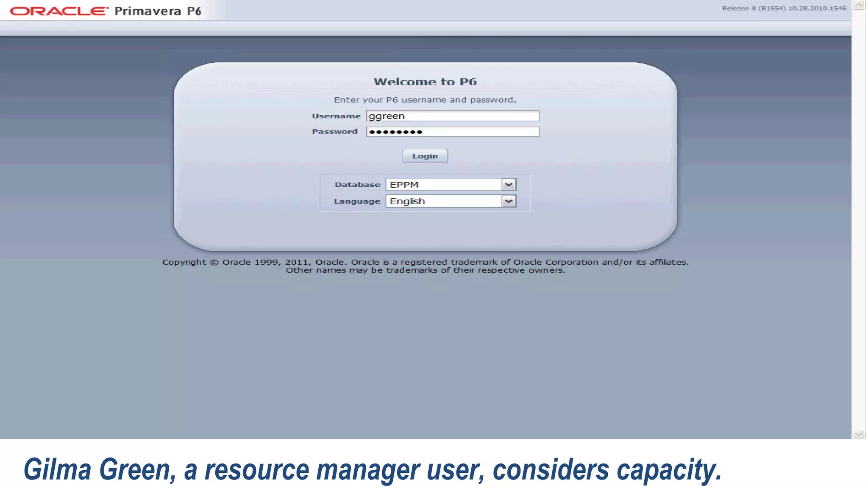This screenshot has width=868, height=488.
Task: Click the Username label
Action: (336, 116)
